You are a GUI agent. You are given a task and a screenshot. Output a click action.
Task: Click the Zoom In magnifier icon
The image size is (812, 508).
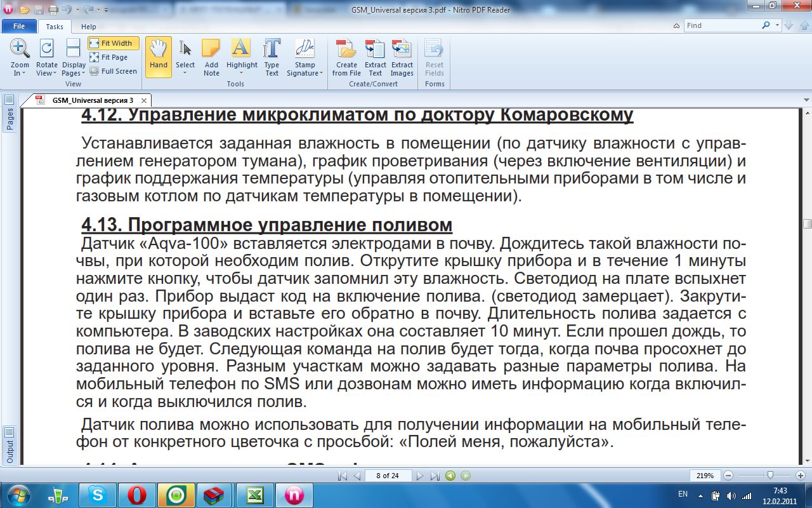click(x=20, y=48)
